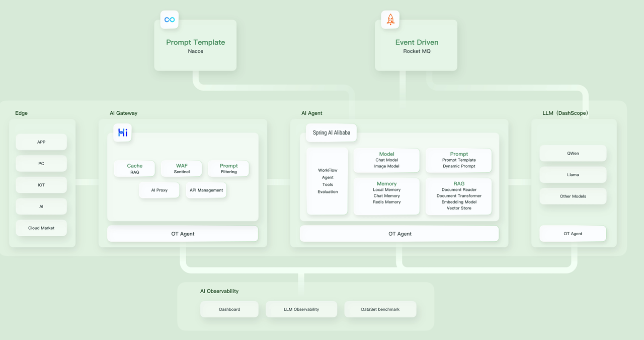Image resolution: width=644 pixels, height=340 pixels.
Task: Select the Prompt Template Nacos card
Action: click(x=195, y=45)
